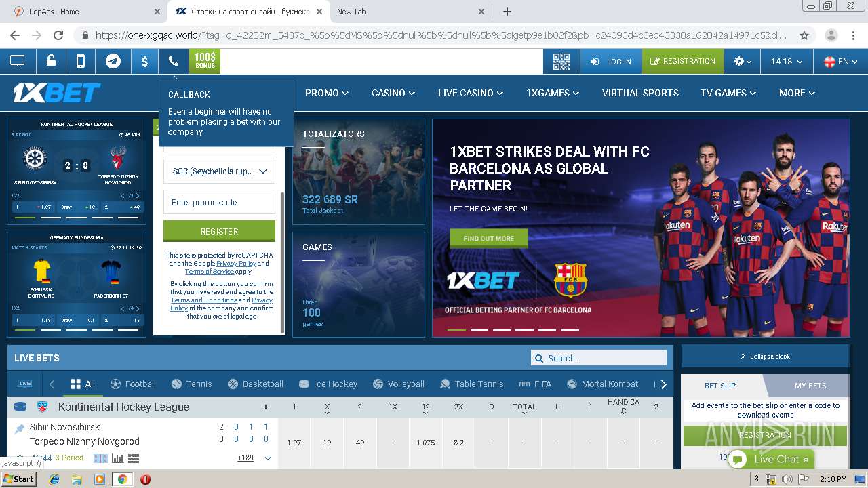
Task: Click the padlock access icon
Action: pos(51,61)
